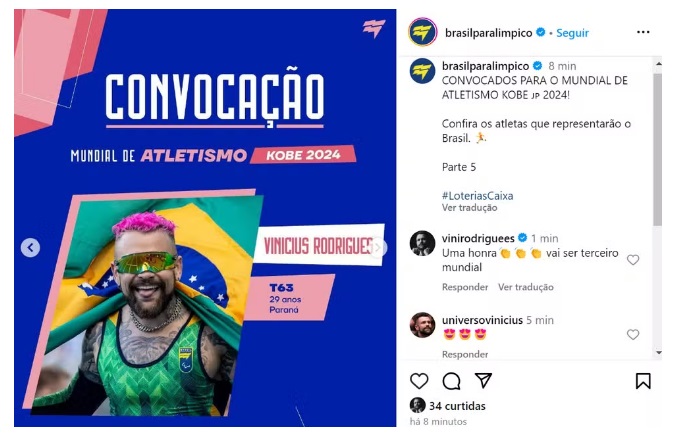
Task: Open universovinicius username link
Action: coord(482,320)
